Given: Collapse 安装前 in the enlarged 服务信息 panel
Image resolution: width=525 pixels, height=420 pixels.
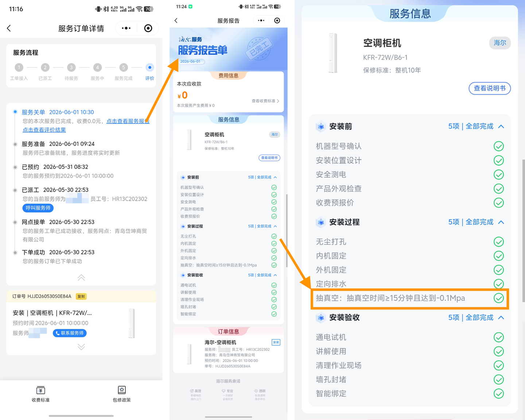Looking at the screenshot, I should (x=501, y=126).
